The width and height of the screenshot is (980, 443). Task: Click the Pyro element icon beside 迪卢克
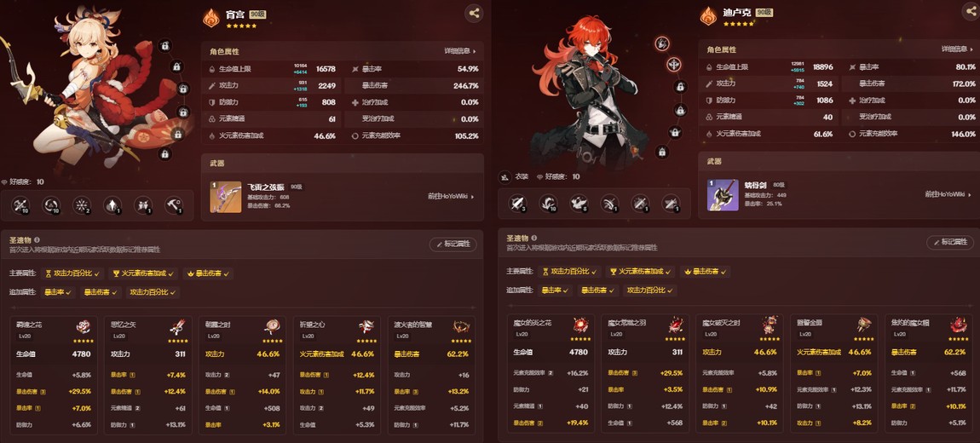[708, 16]
